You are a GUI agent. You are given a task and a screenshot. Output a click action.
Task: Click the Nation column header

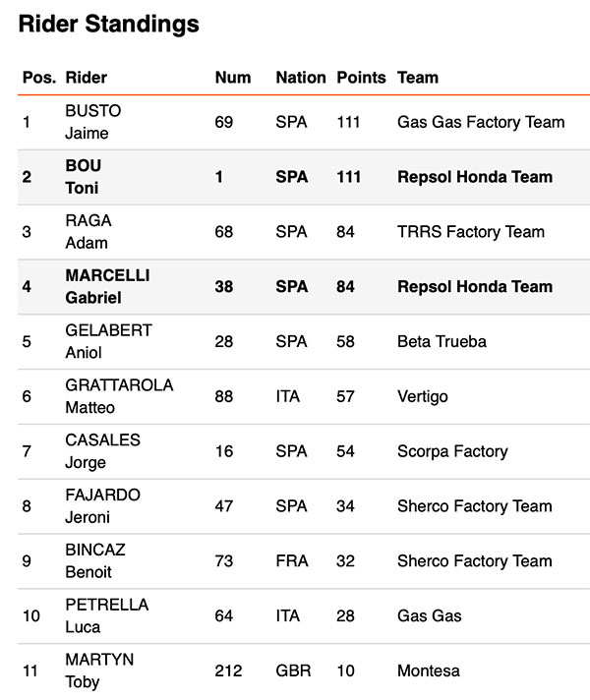coord(301,78)
